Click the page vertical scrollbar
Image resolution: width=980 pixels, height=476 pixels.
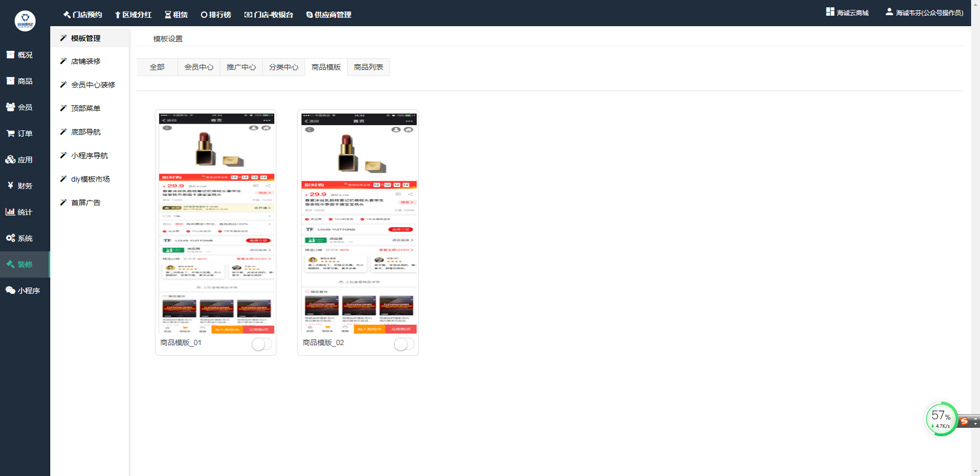[975, 238]
